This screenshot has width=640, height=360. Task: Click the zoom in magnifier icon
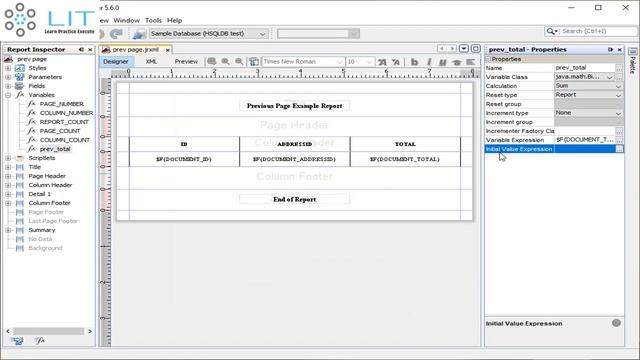pyautogui.click(x=225, y=62)
